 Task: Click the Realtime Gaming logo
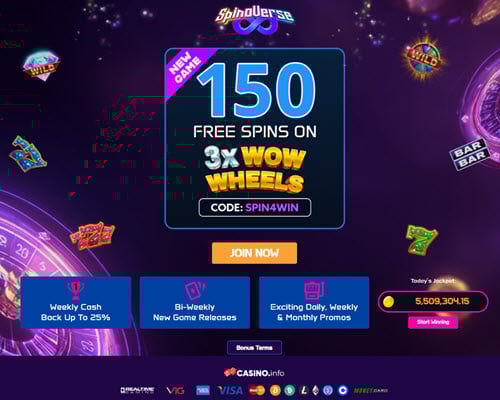click(137, 390)
